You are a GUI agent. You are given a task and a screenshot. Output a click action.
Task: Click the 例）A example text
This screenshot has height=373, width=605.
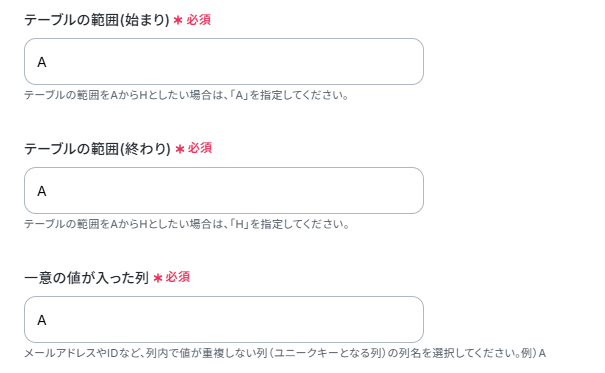point(533,353)
